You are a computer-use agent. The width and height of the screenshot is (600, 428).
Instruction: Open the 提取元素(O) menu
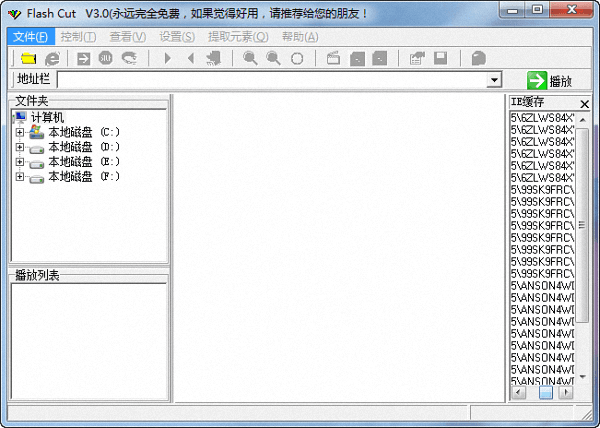pos(238,37)
